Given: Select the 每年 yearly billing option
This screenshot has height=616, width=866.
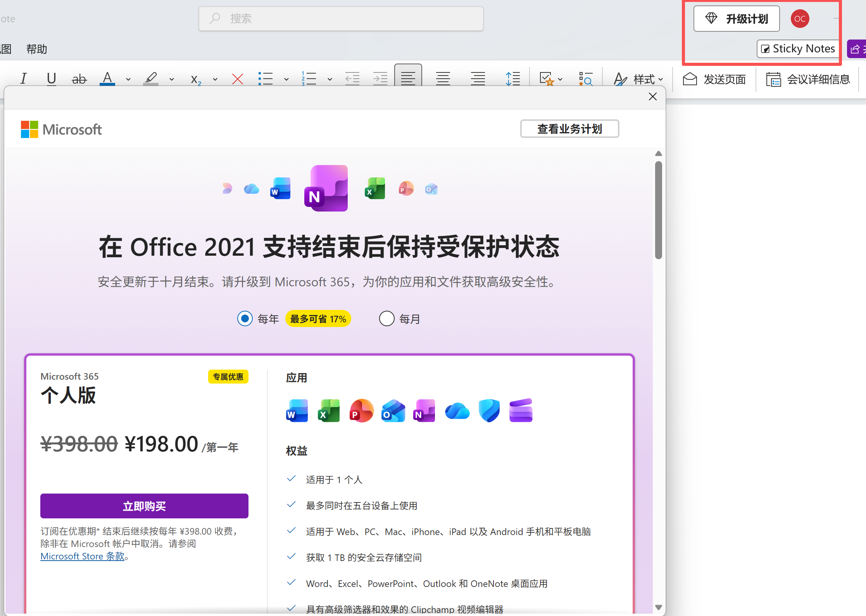Looking at the screenshot, I should coord(245,319).
